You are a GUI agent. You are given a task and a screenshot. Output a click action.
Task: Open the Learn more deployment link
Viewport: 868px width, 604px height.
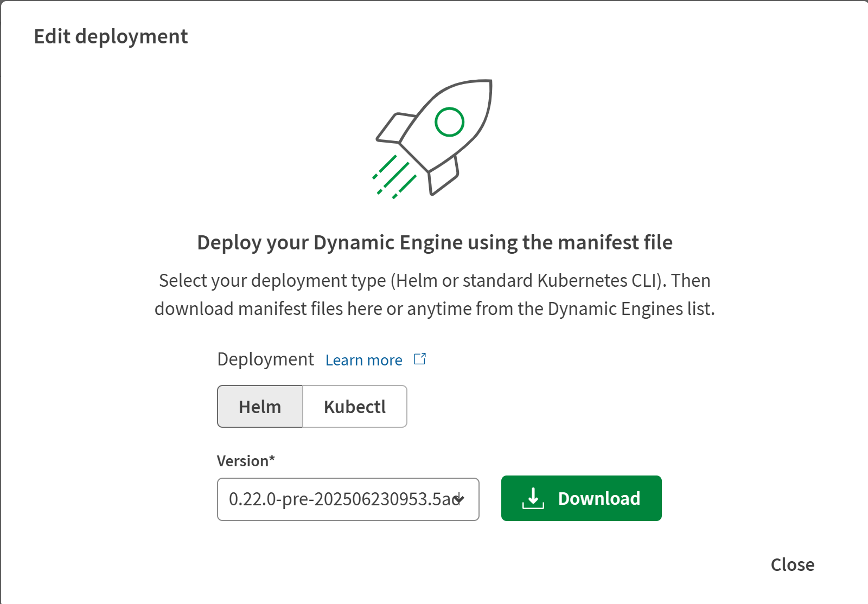[363, 360]
